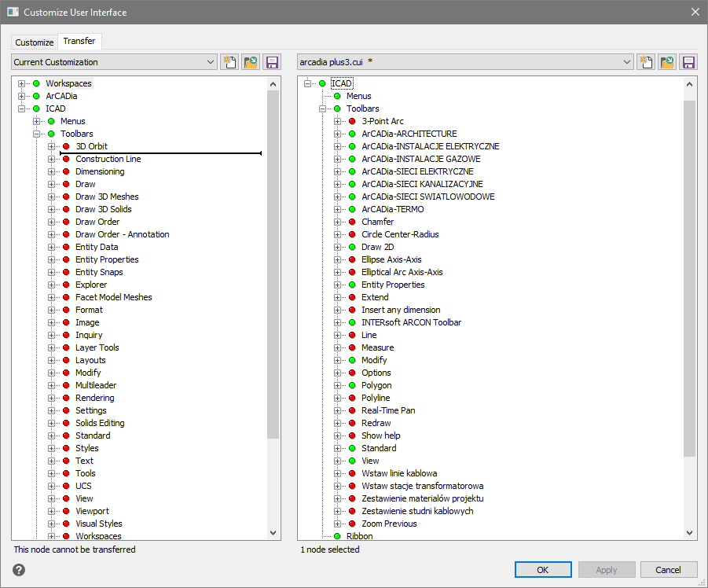Collapse ICAD node in right tree
Viewport: 708px width, 588px height.
pos(307,83)
